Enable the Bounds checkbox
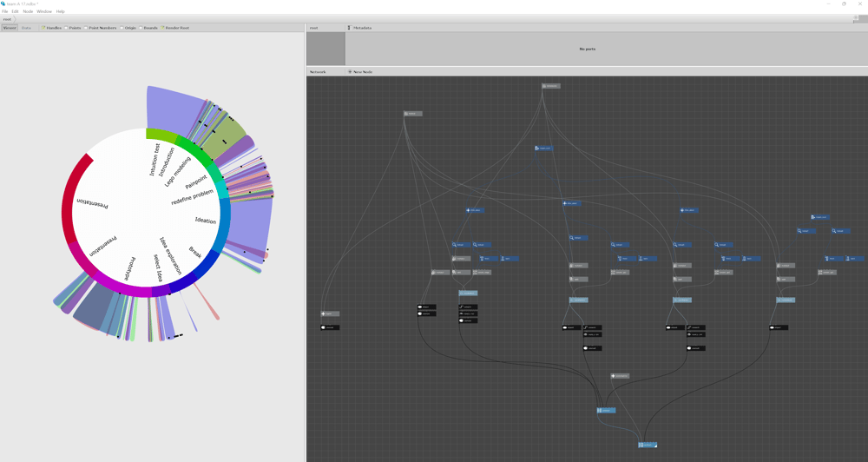 (141, 28)
